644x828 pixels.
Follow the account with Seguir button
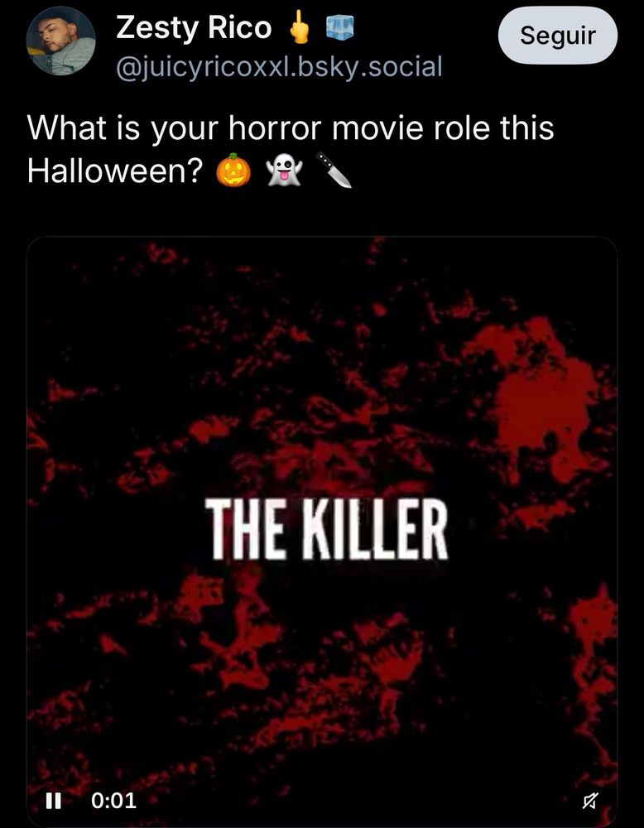pyautogui.click(x=557, y=36)
